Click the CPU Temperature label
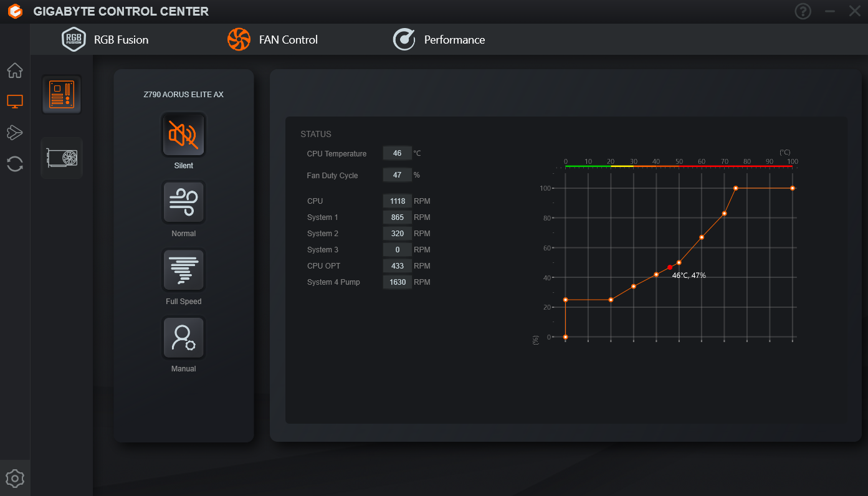 point(336,154)
